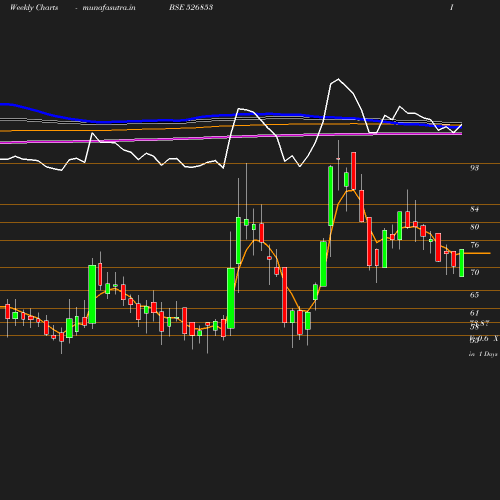Viewport: 500px width, 500px height.
Task: Select the 61 price level label
Action: coord(474,313)
